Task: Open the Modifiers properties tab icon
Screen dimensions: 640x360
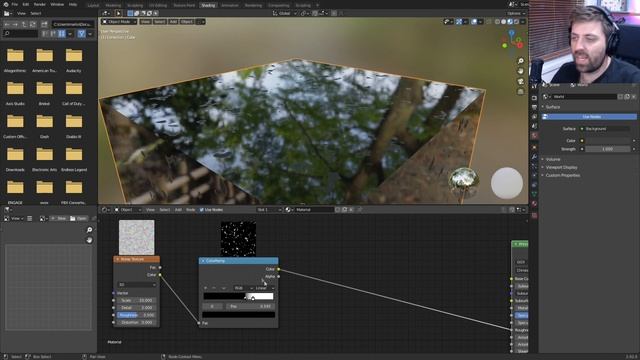Action: coord(534,157)
